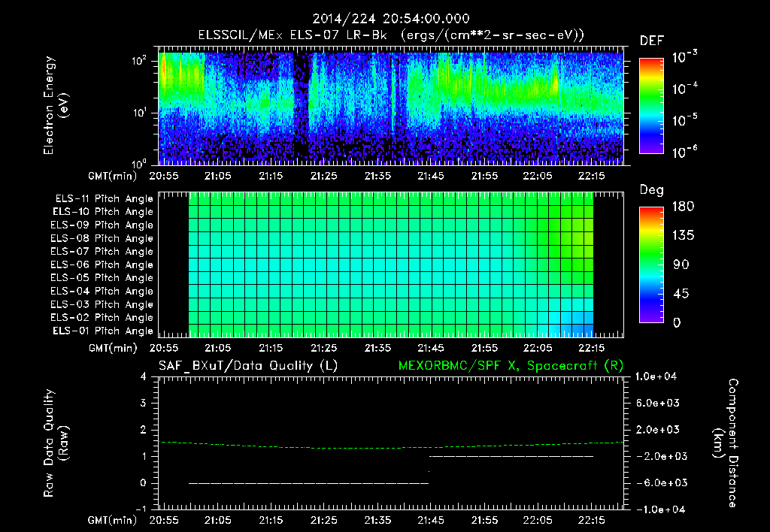Click the 21:45 tick under data quality panel
The image size is (770, 532).
click(x=431, y=520)
